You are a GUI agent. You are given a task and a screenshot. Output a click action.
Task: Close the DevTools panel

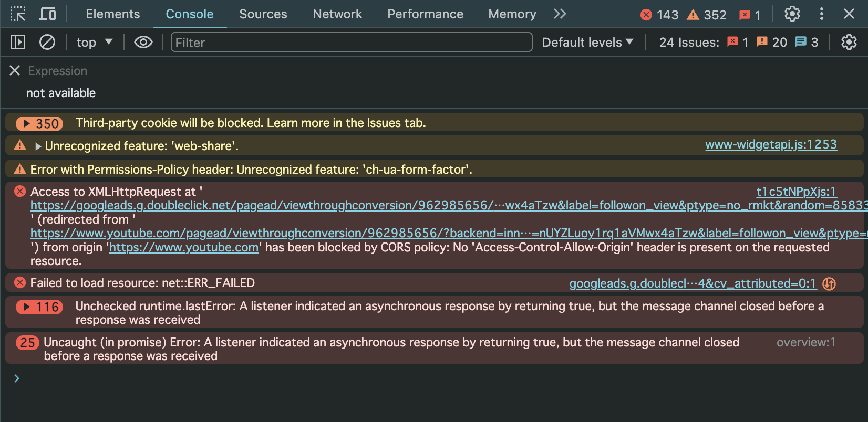click(849, 14)
